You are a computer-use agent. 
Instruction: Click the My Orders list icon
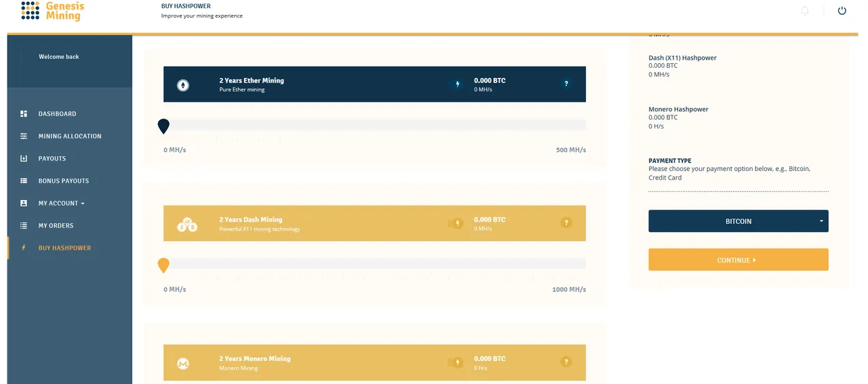[x=24, y=226]
